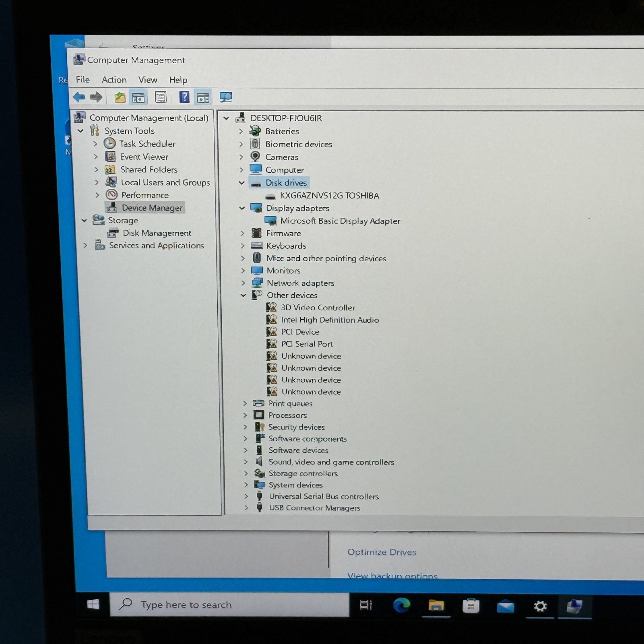644x644 pixels.
Task: Click the Shared Folders icon
Action: coord(110,169)
